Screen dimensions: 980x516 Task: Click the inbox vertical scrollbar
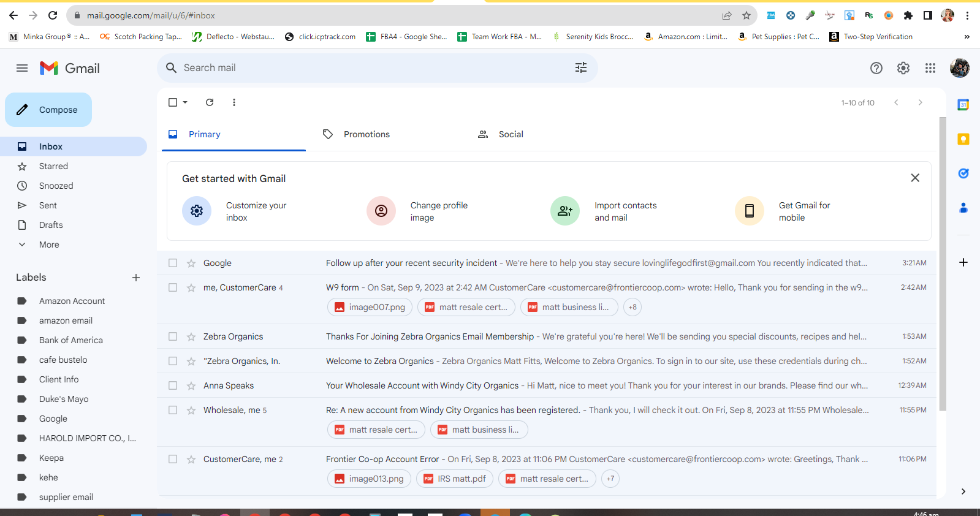tap(943, 264)
